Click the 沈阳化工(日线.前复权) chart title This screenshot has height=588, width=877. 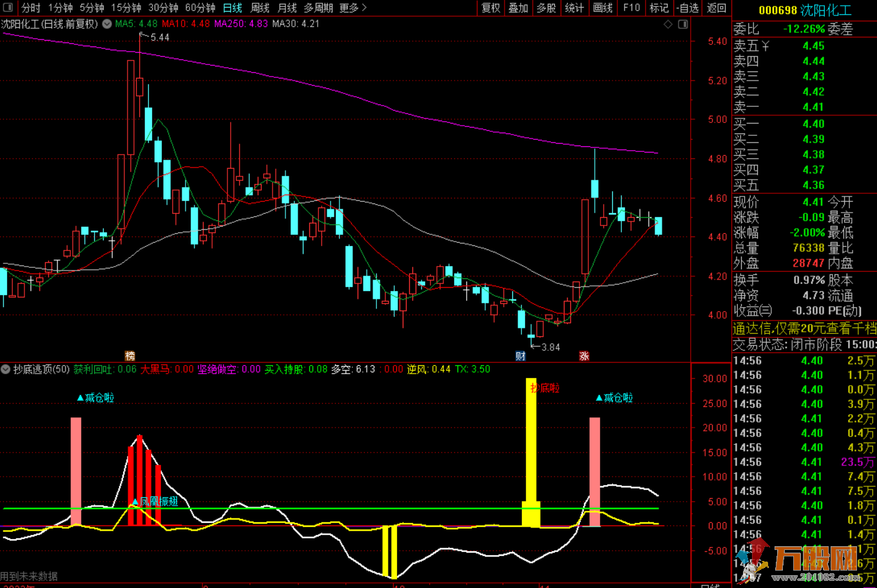click(50, 24)
